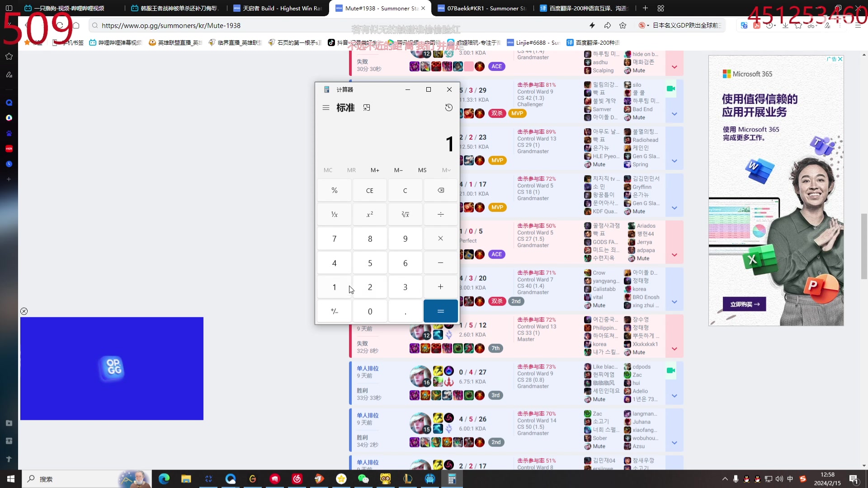Click the calculator history icon (clock)
This screenshot has height=488, width=868.
[449, 107]
